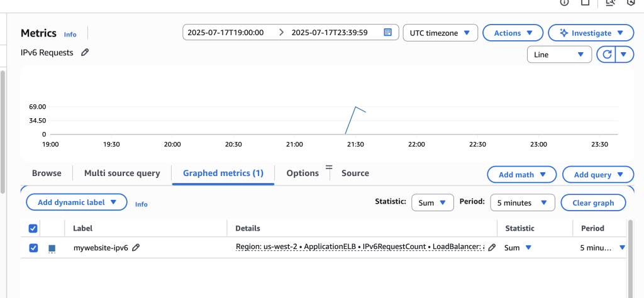Edit the IPv6 Requests graph title

click(x=85, y=53)
